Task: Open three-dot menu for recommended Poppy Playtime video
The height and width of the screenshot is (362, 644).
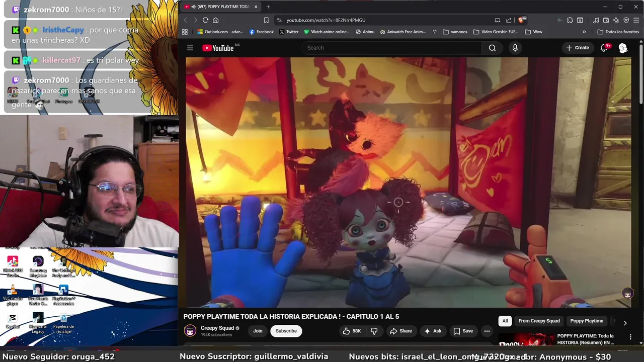Action: point(630,337)
